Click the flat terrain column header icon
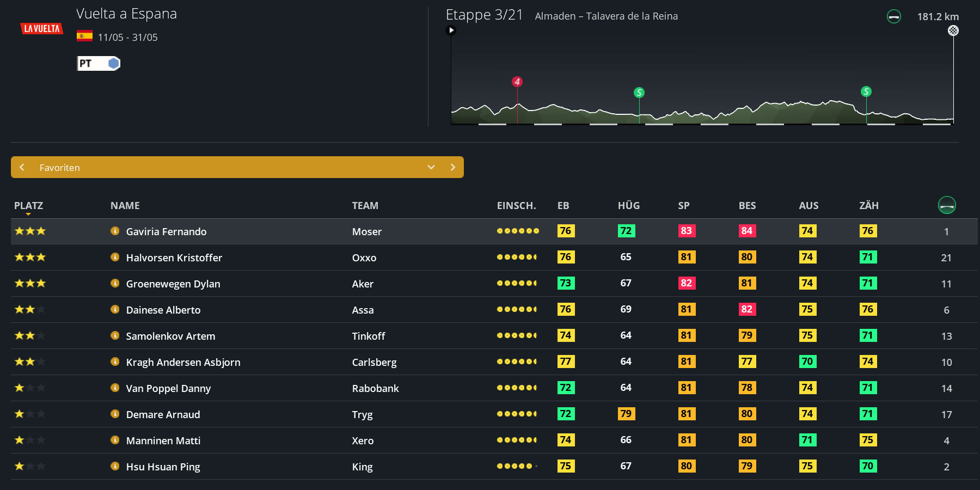This screenshot has width=980, height=490. 947,205
